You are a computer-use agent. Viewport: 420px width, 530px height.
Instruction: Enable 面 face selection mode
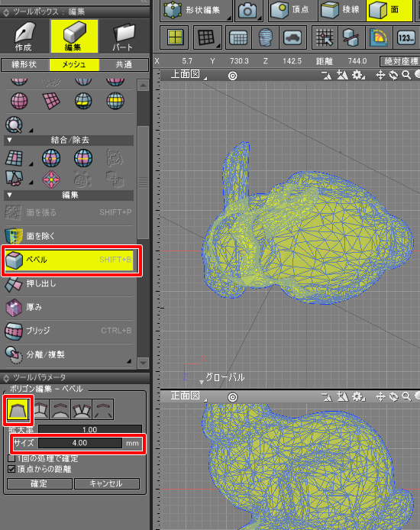(389, 10)
